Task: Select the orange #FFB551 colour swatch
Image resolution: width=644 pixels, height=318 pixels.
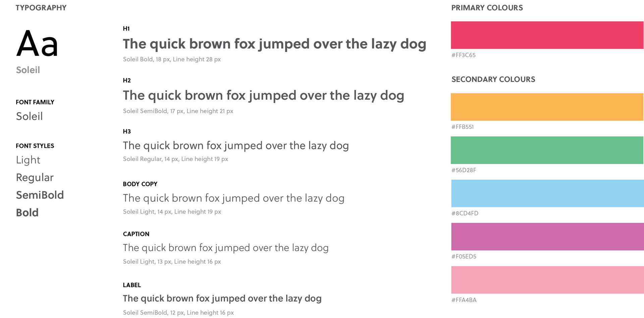Action: pyautogui.click(x=547, y=107)
